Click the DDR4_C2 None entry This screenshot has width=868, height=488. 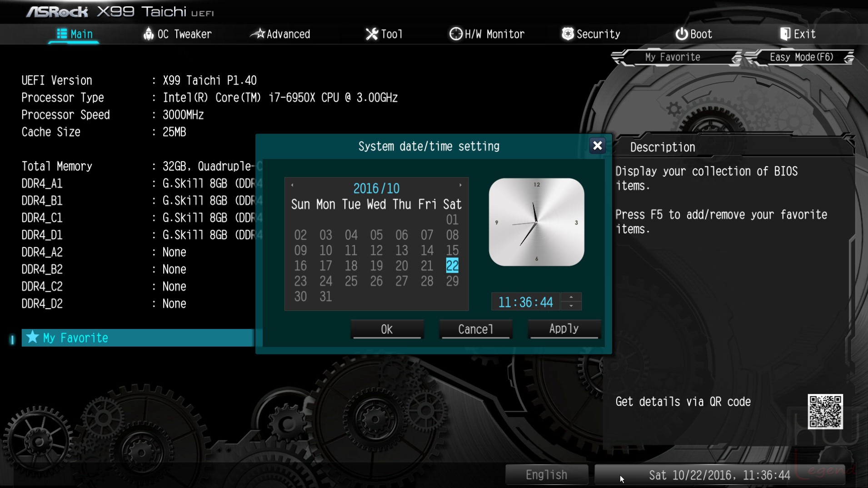(175, 287)
